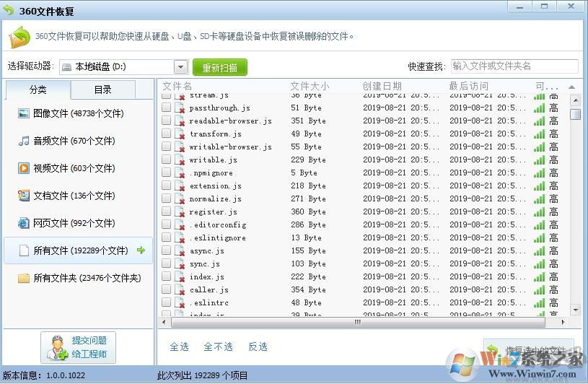Click the all folders icon
Image resolution: width=588 pixels, height=384 pixels.
point(24,278)
